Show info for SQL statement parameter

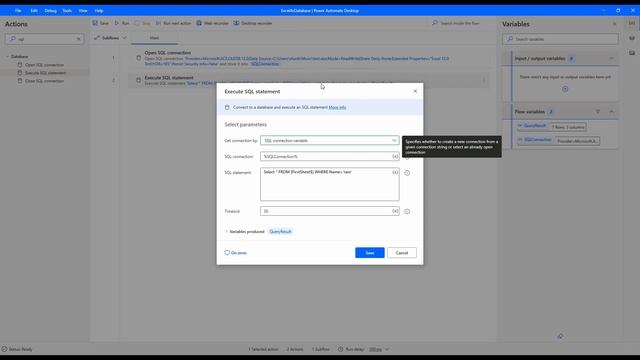tap(407, 173)
